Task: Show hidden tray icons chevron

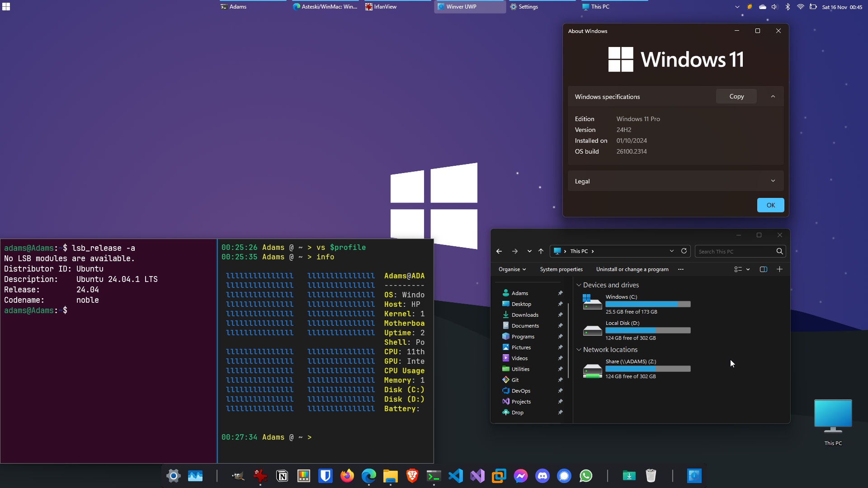Action: 737,7
